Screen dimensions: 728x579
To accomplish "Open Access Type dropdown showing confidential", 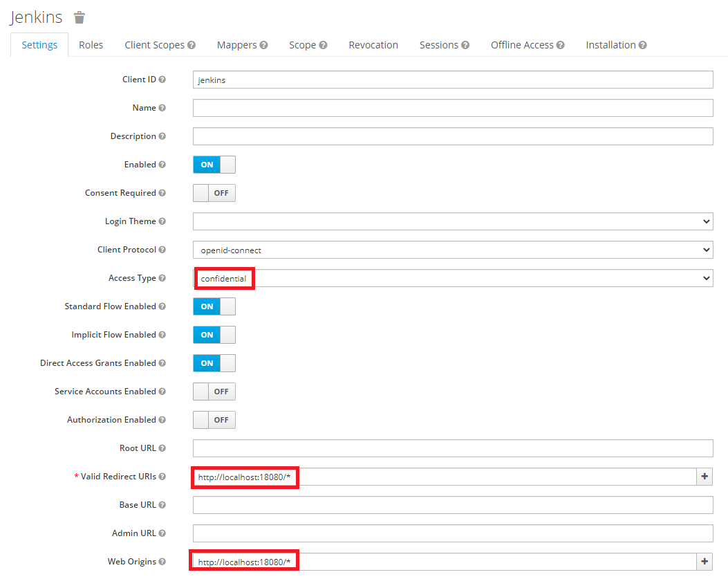I will click(453, 278).
